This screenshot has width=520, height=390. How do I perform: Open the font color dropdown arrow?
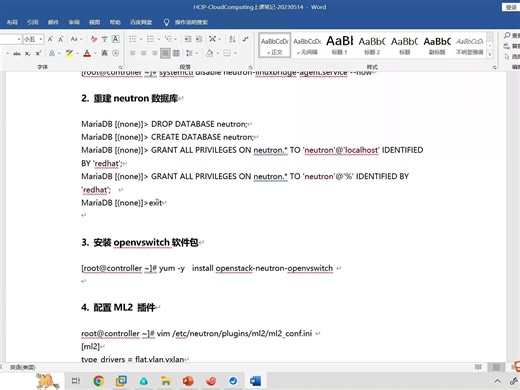(95, 53)
